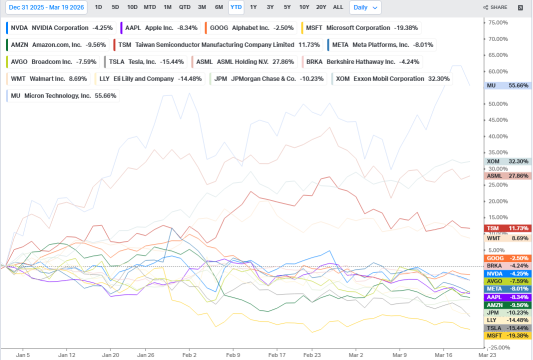533x360 pixels.
Task: Click the NVDA -4.25% axis label
Action: click(507, 274)
